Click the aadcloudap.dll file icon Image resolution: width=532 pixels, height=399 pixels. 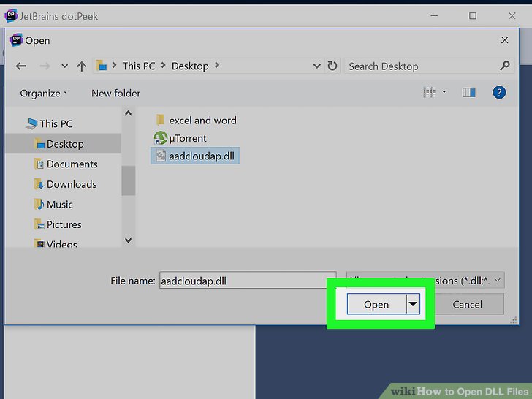[161, 156]
